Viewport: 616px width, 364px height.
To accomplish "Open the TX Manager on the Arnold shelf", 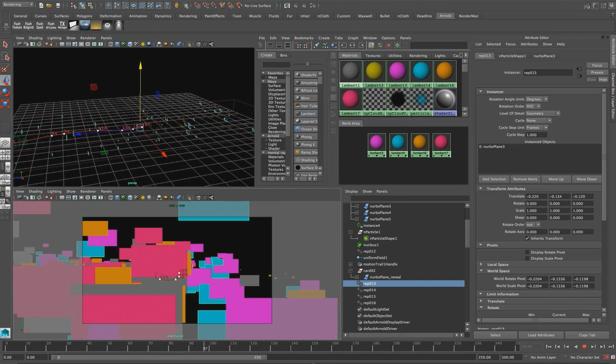I will pyautogui.click(x=61, y=25).
